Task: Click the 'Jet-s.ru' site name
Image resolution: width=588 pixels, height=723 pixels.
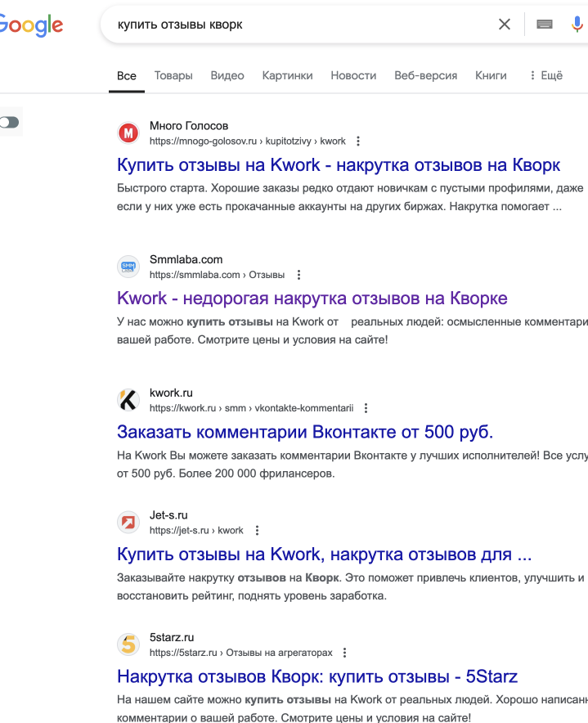Action: click(x=168, y=515)
